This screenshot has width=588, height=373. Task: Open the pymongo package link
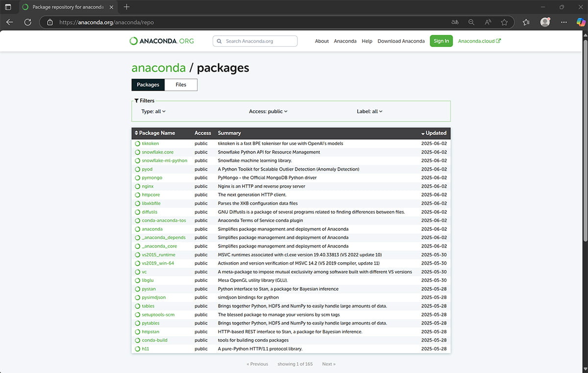[152, 177]
